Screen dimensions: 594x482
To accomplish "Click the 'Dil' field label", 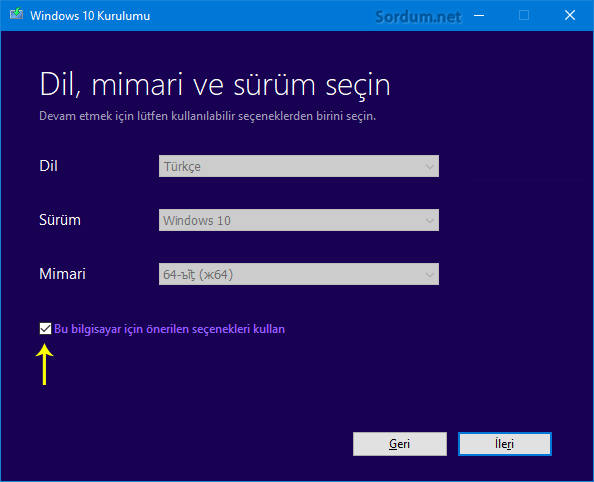I will click(x=48, y=166).
